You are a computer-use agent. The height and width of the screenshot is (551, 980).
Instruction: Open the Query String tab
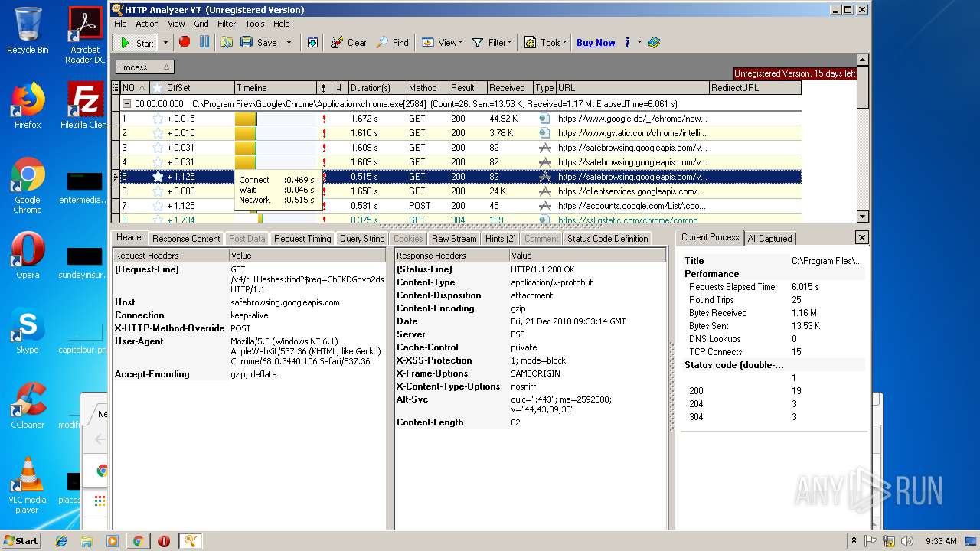[362, 239]
